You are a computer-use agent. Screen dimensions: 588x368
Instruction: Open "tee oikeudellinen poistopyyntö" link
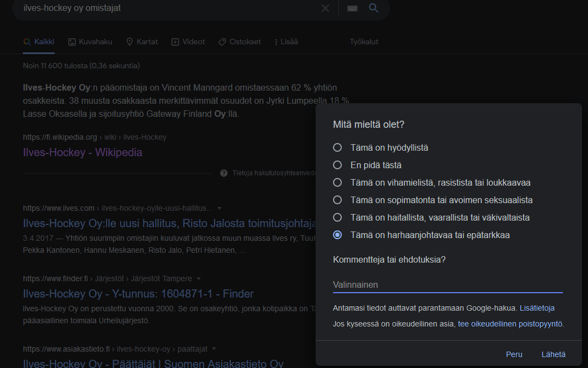(510, 324)
